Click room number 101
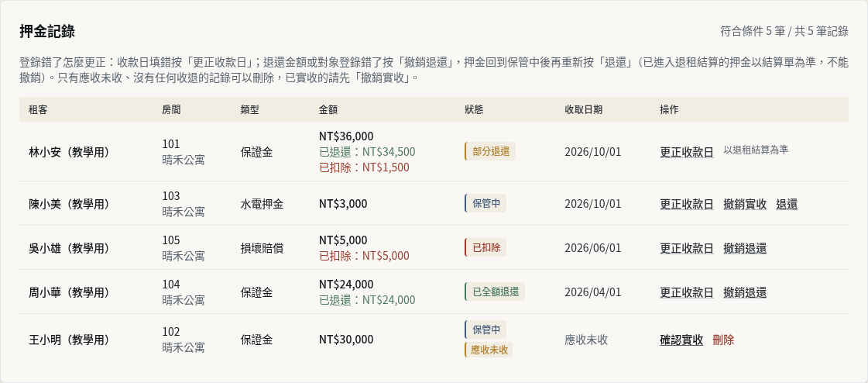The height and width of the screenshot is (383, 868). [171, 144]
